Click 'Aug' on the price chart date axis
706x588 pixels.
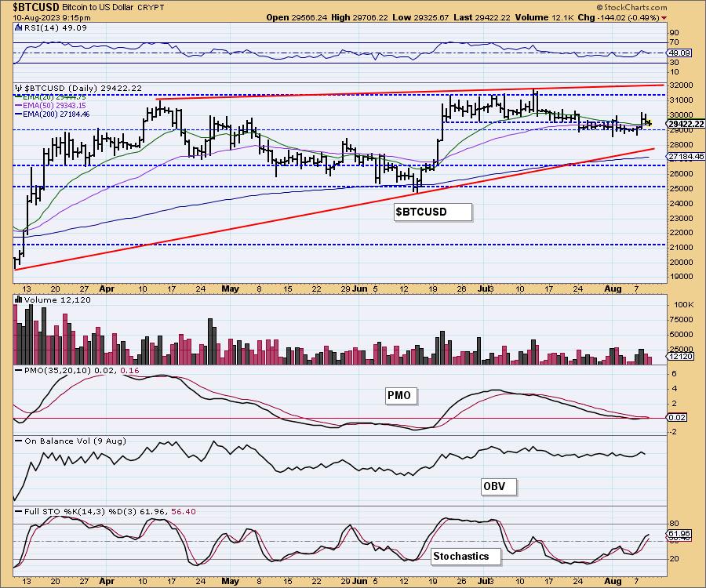613,289
